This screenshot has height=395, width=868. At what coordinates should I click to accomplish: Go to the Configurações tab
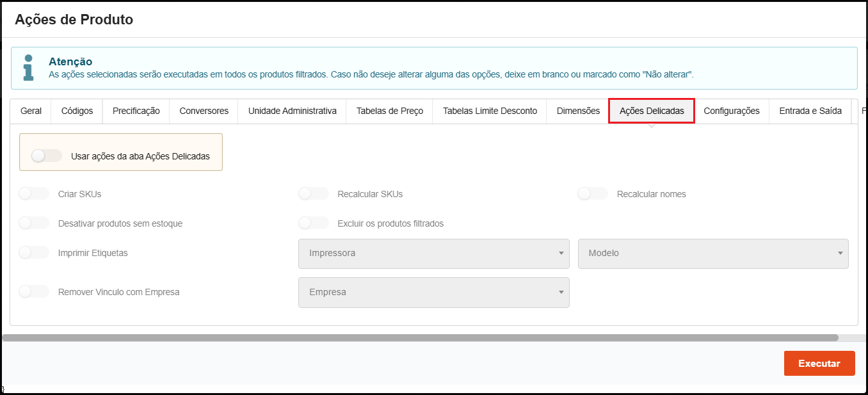731,111
